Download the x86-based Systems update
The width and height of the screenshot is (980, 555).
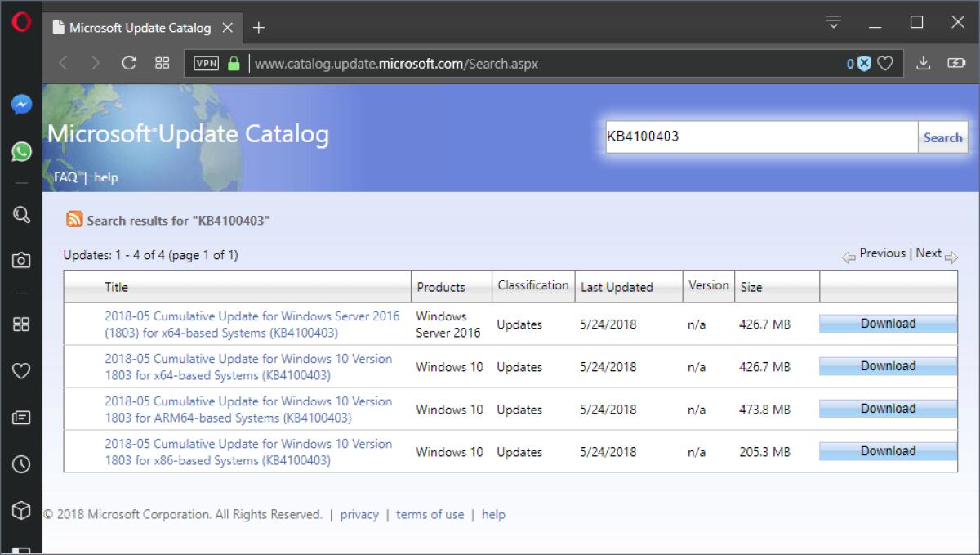(887, 450)
